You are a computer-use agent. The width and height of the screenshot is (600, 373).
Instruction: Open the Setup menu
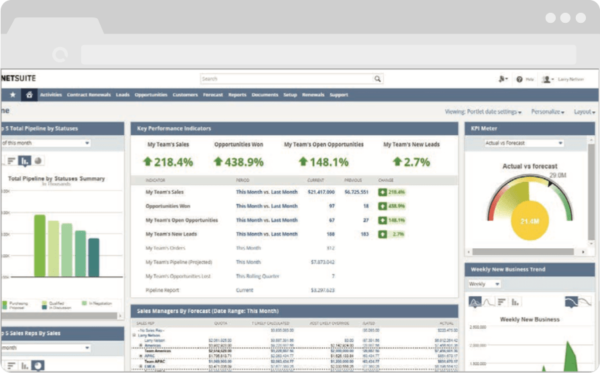[290, 95]
